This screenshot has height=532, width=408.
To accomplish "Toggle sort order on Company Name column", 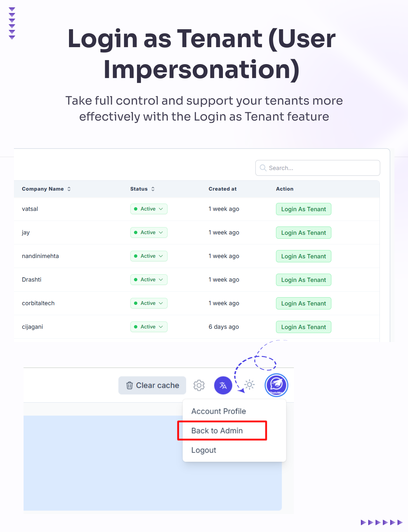I will [69, 189].
